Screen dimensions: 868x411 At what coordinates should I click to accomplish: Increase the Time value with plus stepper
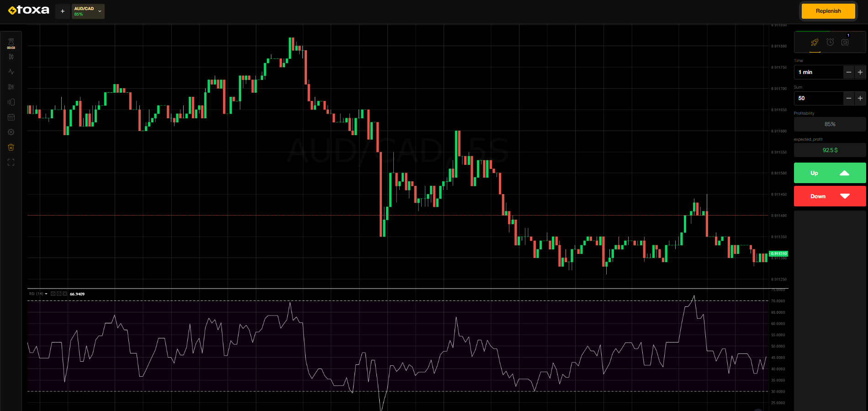pos(860,72)
